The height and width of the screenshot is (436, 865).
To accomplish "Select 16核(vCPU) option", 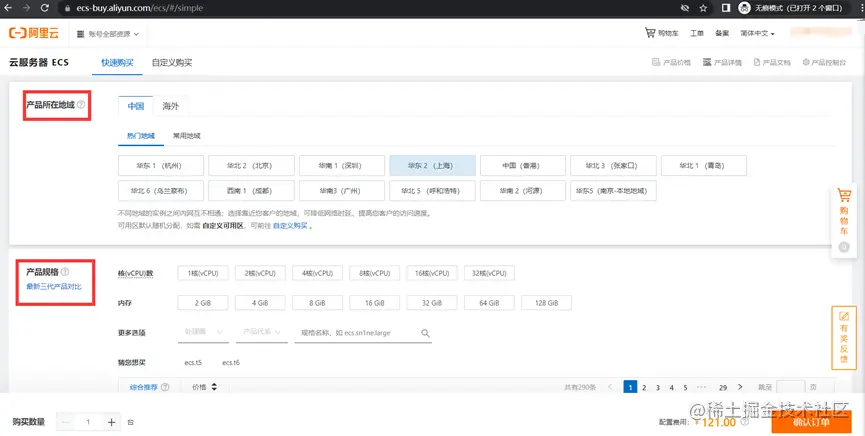I will click(432, 273).
